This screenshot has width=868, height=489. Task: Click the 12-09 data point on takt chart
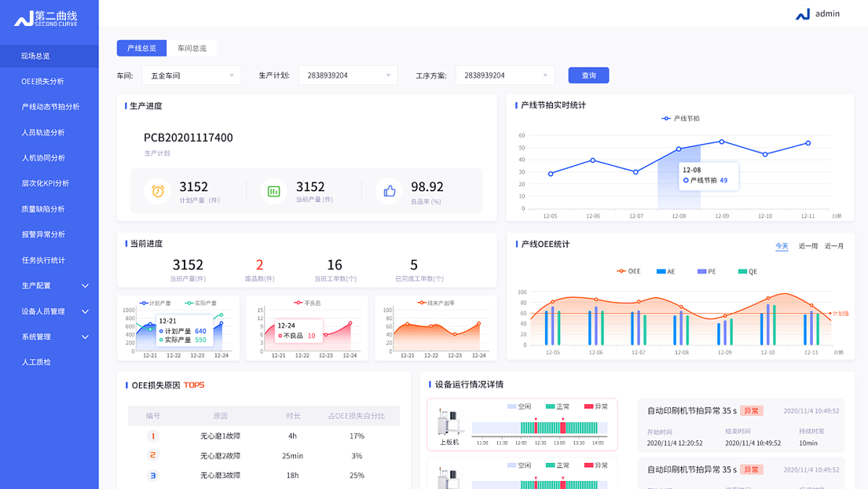(722, 142)
